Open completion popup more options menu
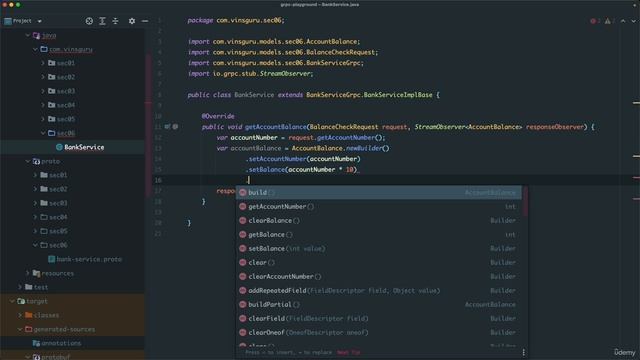640x360 pixels. [523, 352]
